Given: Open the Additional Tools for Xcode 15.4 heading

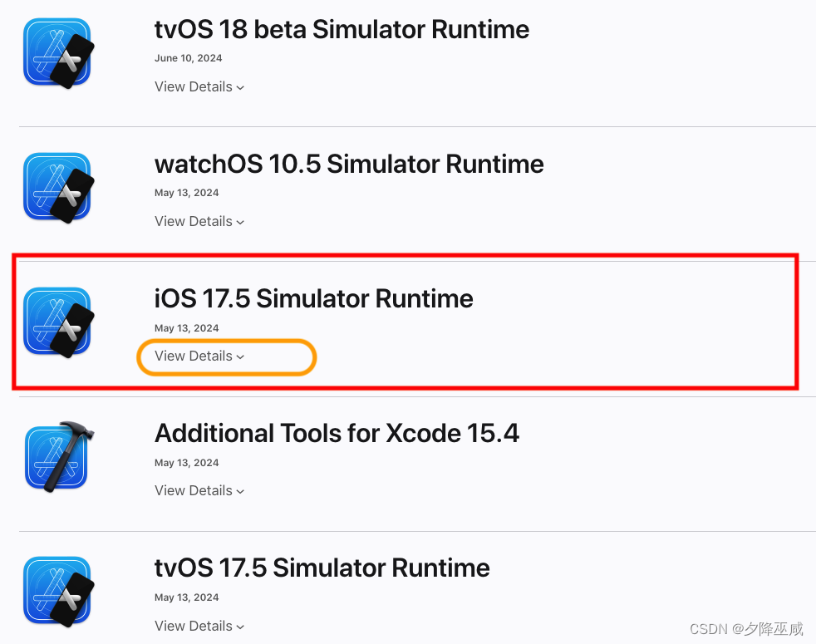Looking at the screenshot, I should (x=337, y=433).
